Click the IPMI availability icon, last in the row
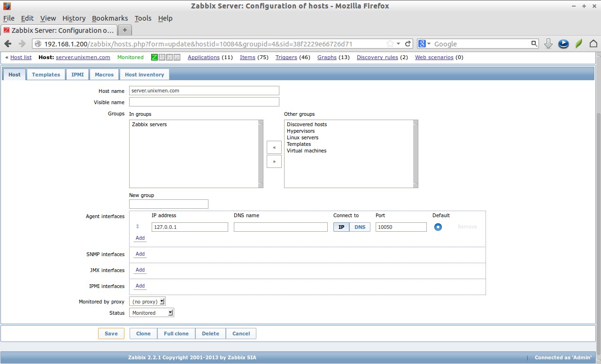 (177, 57)
